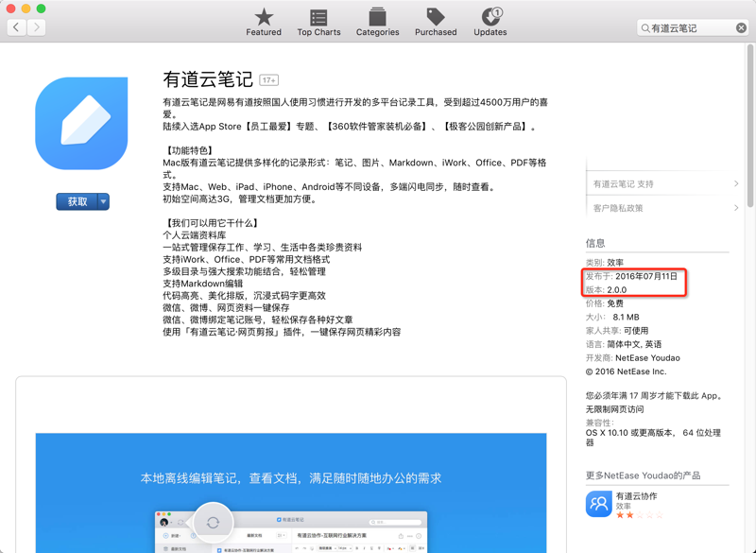Expand the 获取 button dropdown arrow
Screen dimensions: 756x553
[103, 201]
